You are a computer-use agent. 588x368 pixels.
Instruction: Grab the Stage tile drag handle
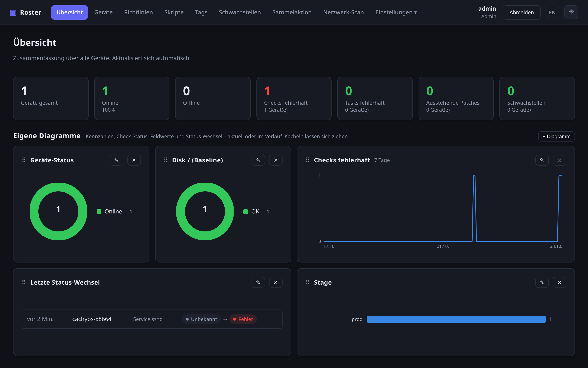pyautogui.click(x=308, y=282)
